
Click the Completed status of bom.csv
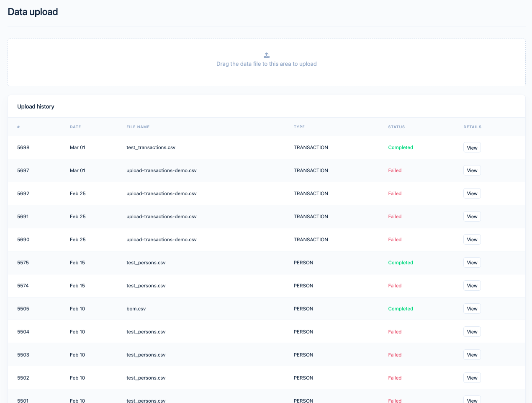[x=400, y=309]
